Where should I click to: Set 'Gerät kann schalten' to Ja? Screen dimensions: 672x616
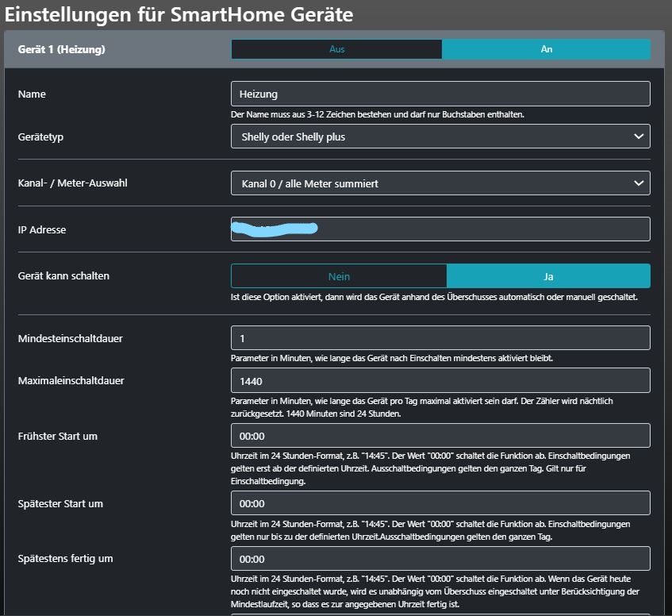(x=548, y=276)
